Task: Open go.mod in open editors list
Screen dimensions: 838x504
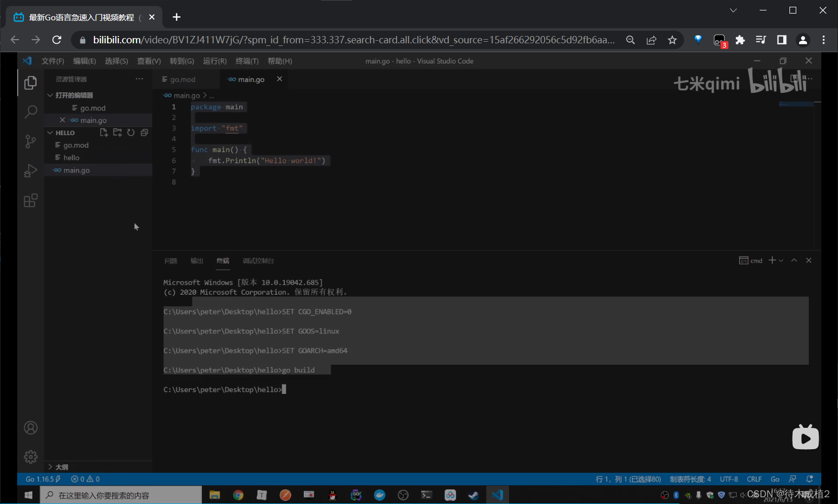Action: tap(98, 108)
